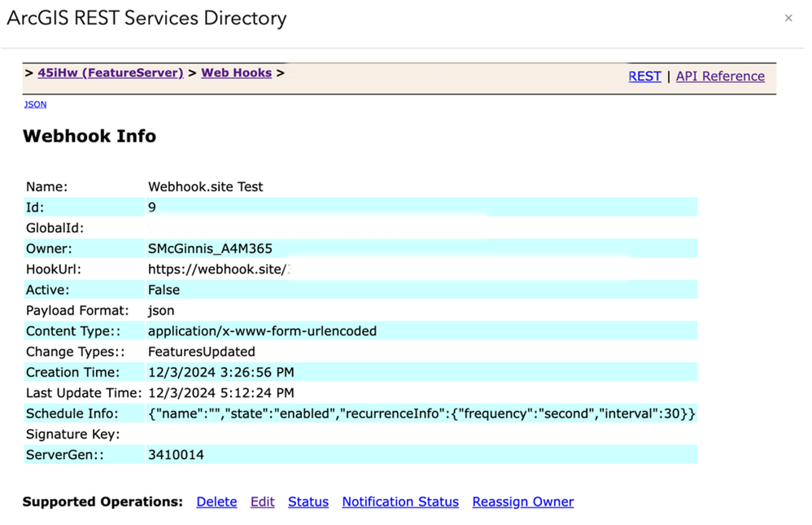This screenshot has height=525, width=812.
Task: Click the Schedule Info JSON text
Action: coord(421,413)
